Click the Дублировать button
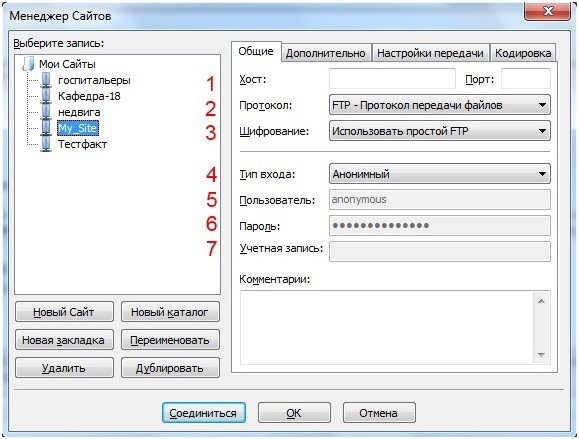The height and width of the screenshot is (439, 579). tap(170, 368)
